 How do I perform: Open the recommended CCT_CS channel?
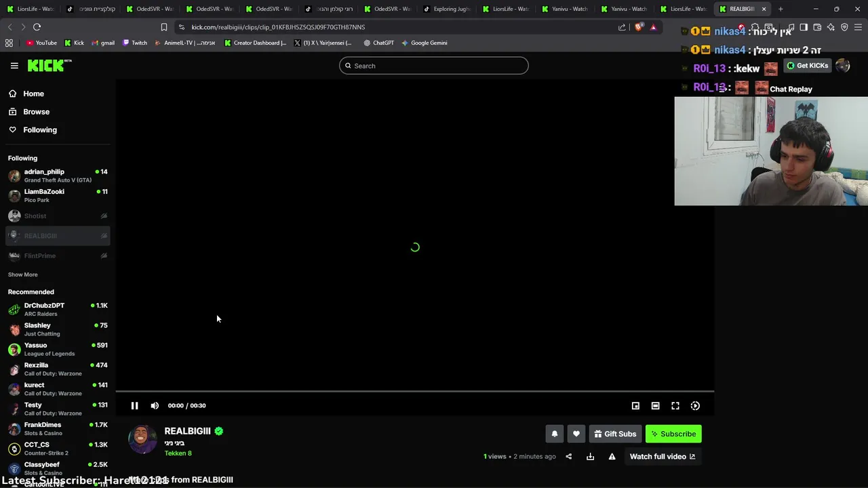pos(58,449)
